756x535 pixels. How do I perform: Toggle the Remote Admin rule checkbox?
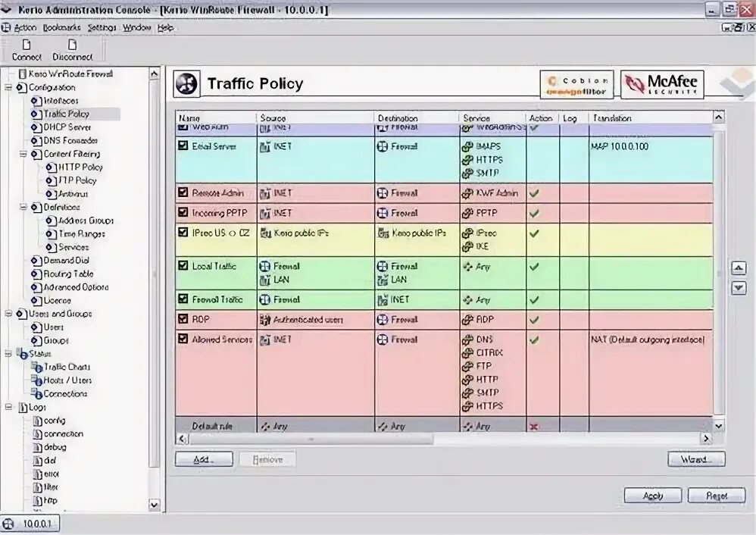pyautogui.click(x=183, y=192)
